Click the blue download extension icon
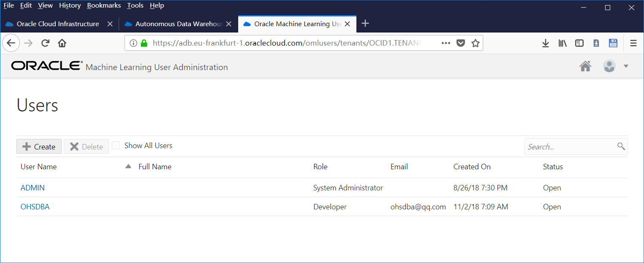644x263 pixels. 596,43
